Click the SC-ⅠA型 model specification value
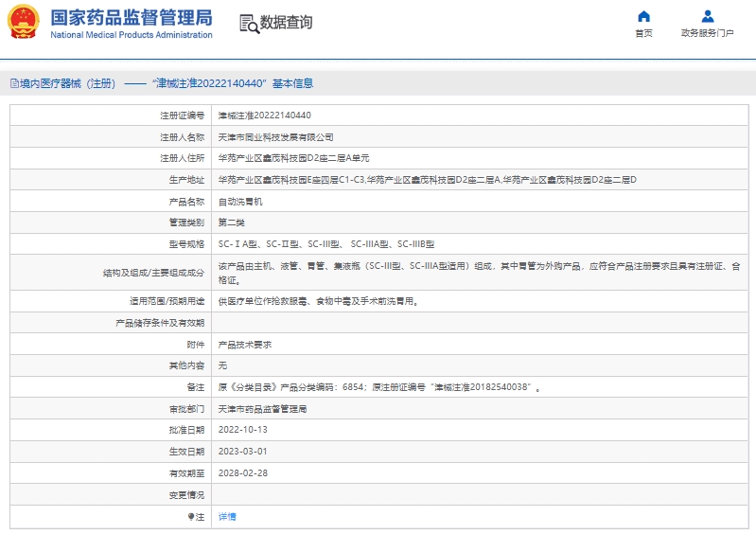Screen dimensions: 756x534 (x=325, y=244)
